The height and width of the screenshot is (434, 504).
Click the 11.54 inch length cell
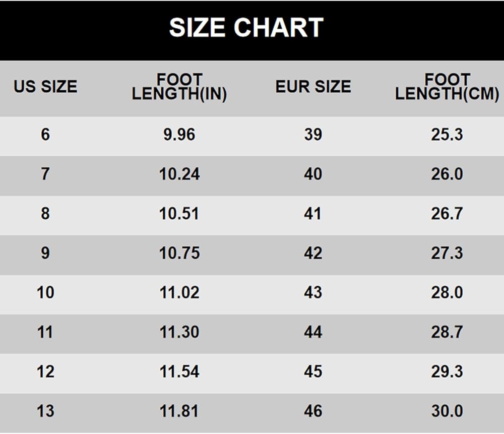pos(179,371)
